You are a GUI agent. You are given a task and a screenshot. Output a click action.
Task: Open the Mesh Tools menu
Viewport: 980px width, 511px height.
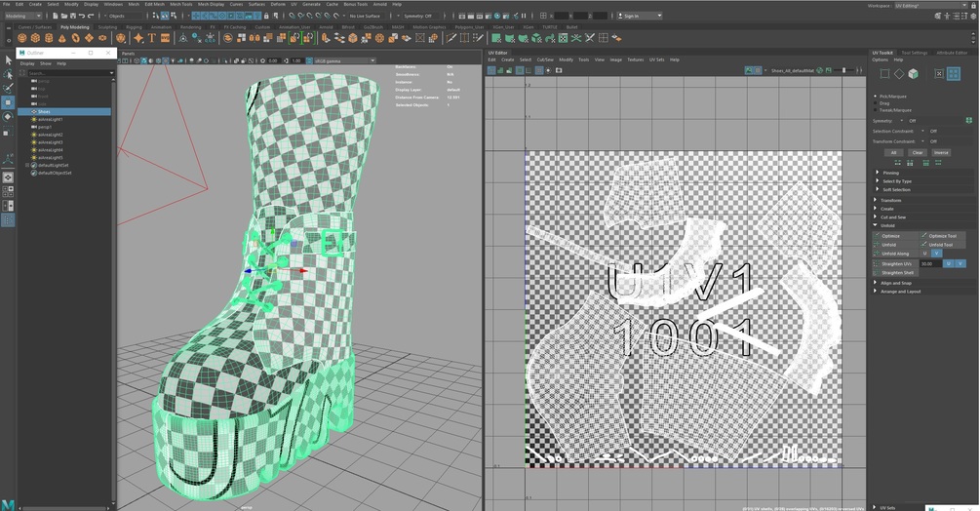181,4
